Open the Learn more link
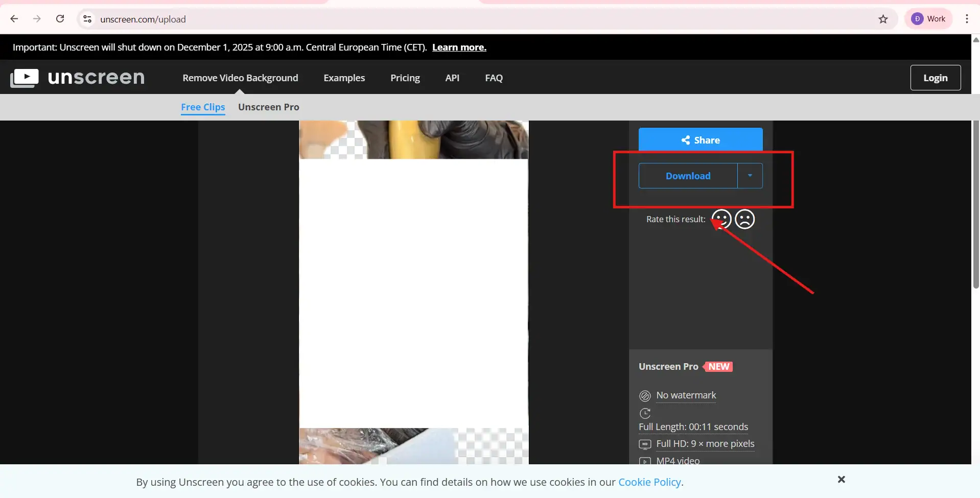 click(x=459, y=47)
